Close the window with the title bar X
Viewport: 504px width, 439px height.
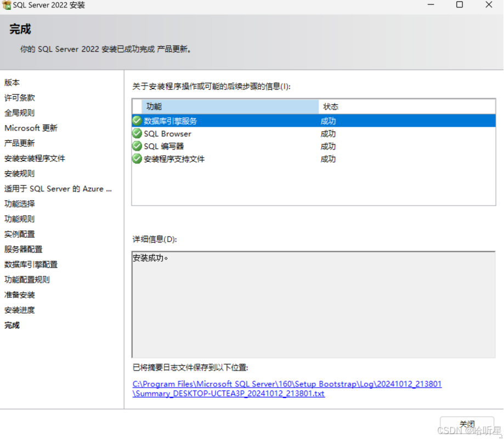[489, 5]
